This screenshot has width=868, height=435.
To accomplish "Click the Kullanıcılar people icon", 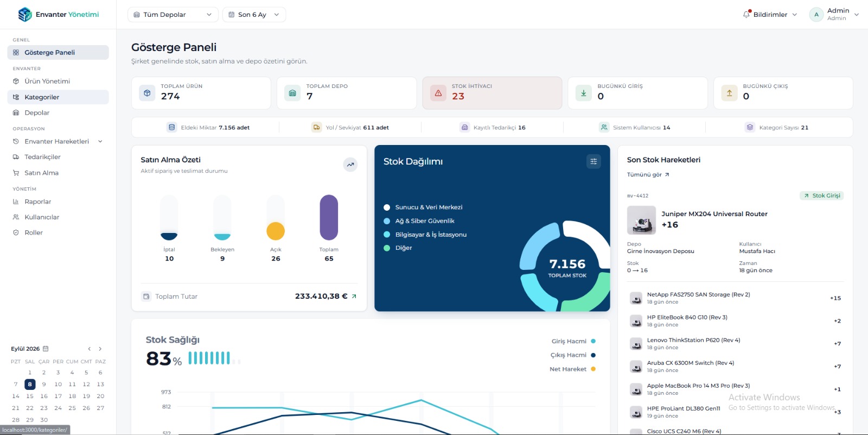I will coord(16,217).
